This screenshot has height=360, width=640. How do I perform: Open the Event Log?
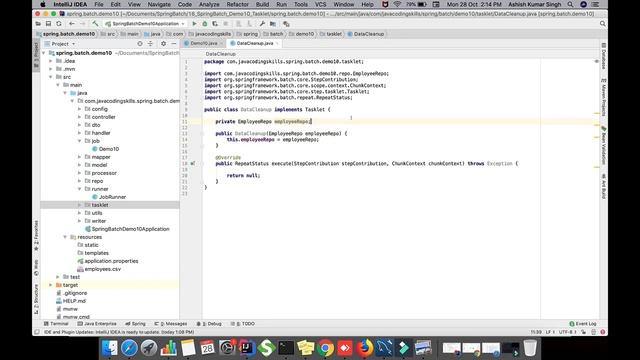pos(583,324)
